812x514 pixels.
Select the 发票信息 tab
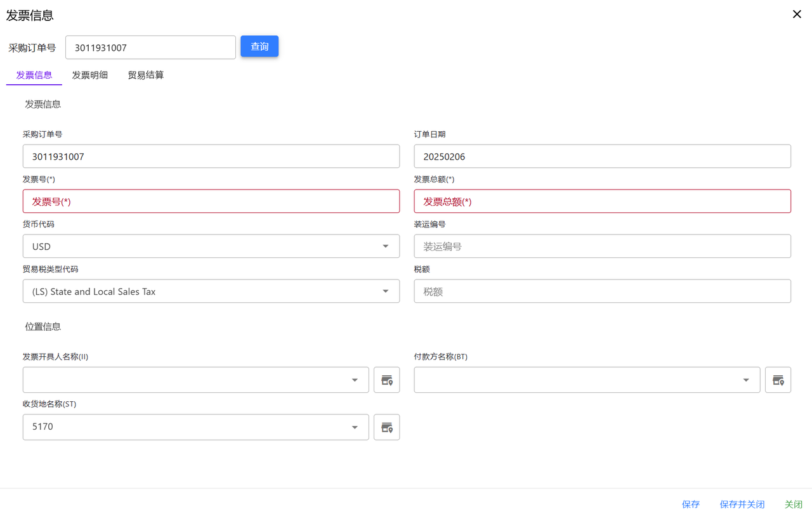(34, 75)
